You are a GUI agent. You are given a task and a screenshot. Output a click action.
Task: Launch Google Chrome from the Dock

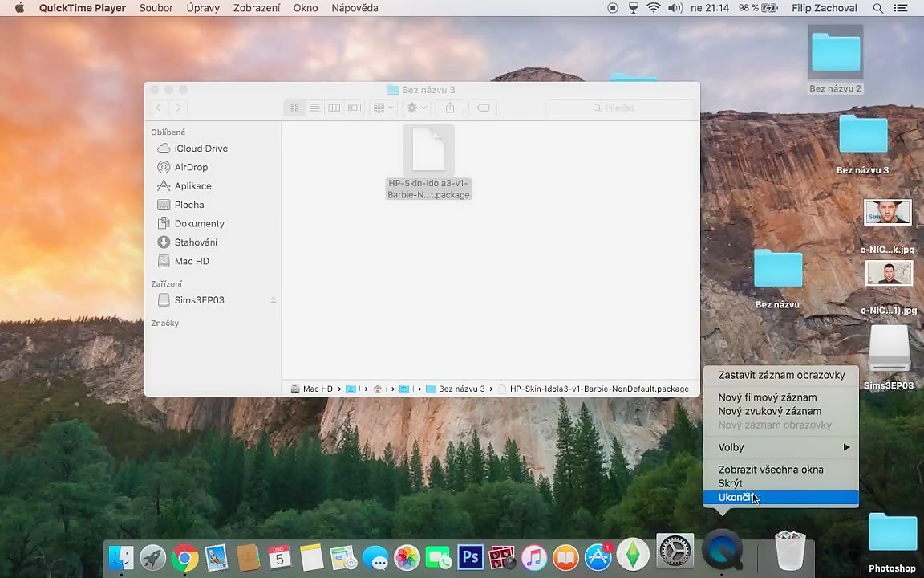[x=184, y=557]
